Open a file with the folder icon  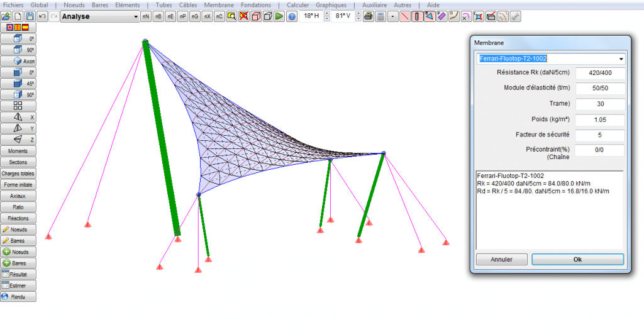tap(6, 16)
